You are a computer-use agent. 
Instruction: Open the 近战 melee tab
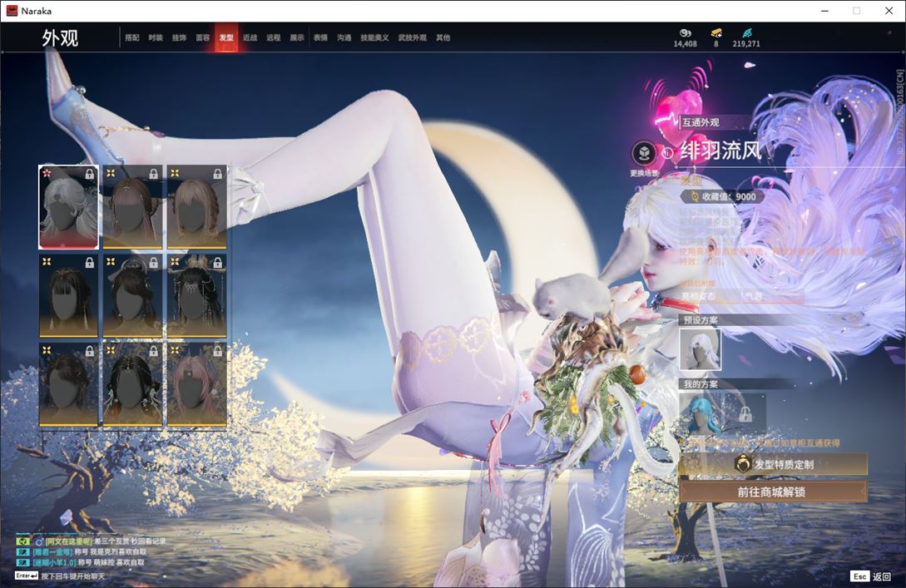coord(250,37)
